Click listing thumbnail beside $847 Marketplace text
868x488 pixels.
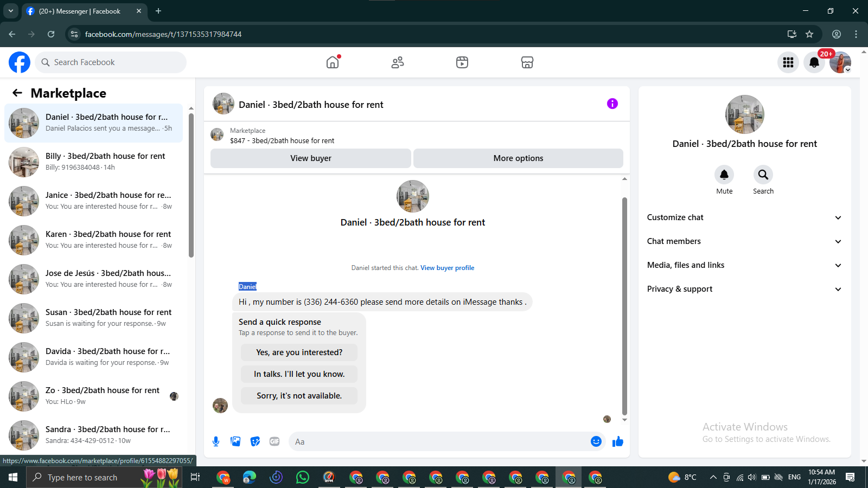217,134
